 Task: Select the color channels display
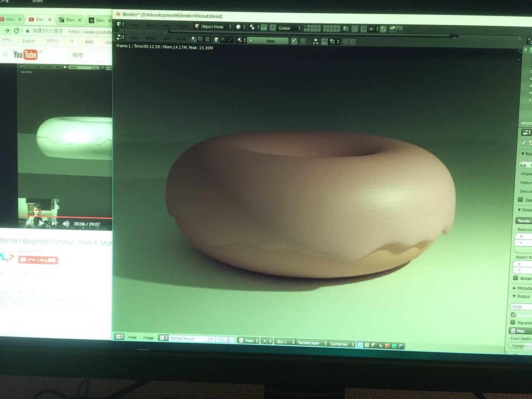(x=367, y=344)
